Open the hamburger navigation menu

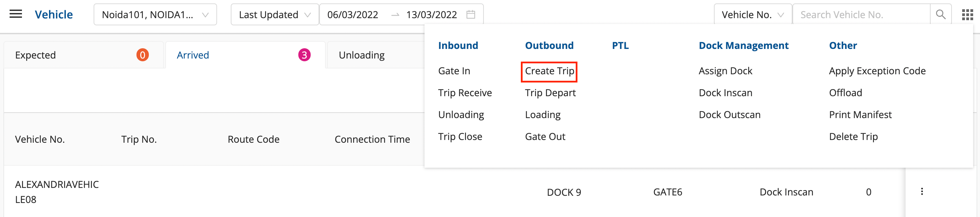click(15, 14)
